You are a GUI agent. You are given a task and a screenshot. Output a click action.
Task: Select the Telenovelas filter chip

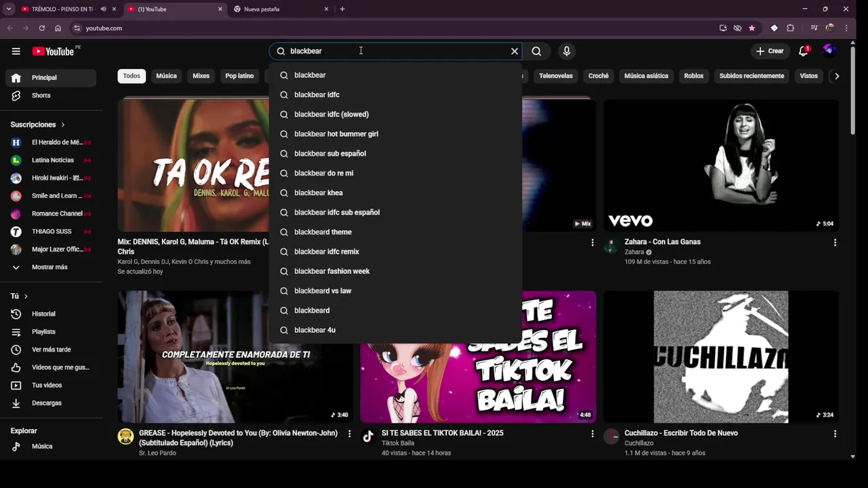[556, 76]
